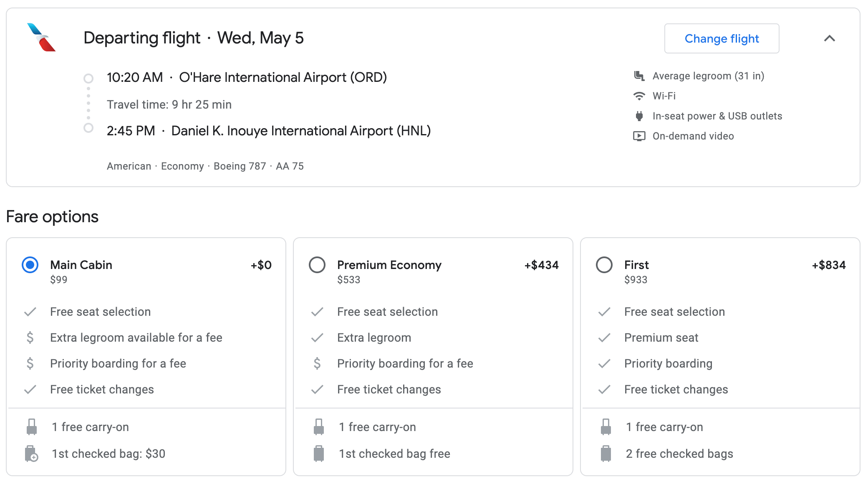Viewport: 868px width, 482px height.
Task: Click the Premium Economy fare title
Action: 389,265
